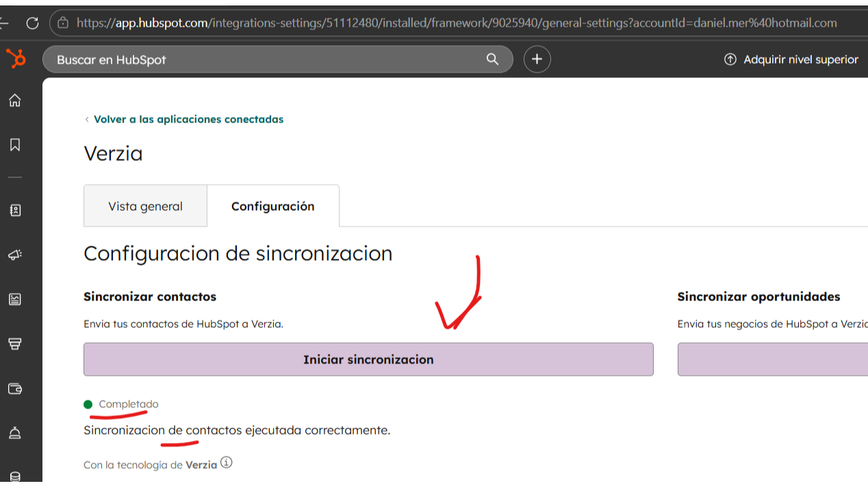Click Con la tecnología de Verzia text
Image resolution: width=868 pixels, height=488 pixels.
150,465
